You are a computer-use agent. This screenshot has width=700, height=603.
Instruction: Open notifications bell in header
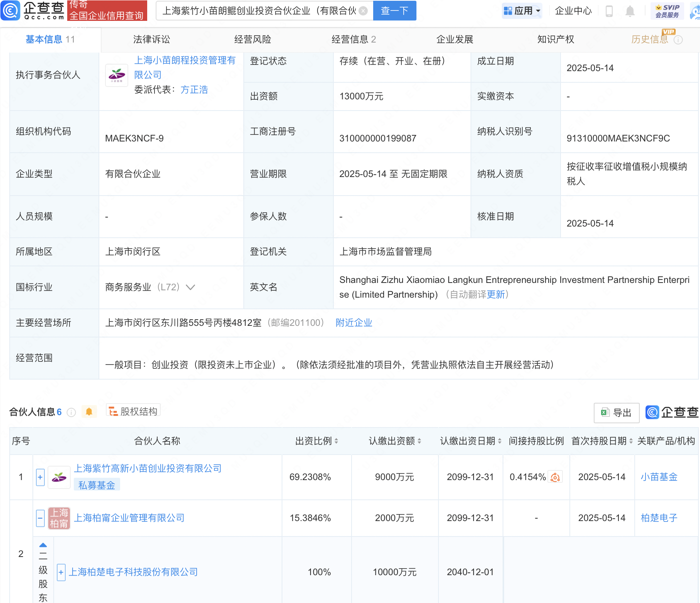pos(630,11)
